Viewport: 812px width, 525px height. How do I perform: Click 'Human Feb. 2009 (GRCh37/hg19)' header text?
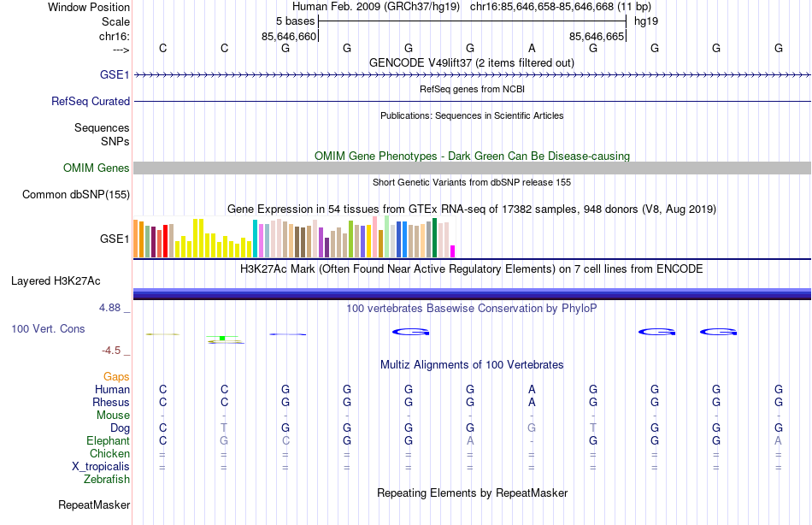[x=376, y=7]
